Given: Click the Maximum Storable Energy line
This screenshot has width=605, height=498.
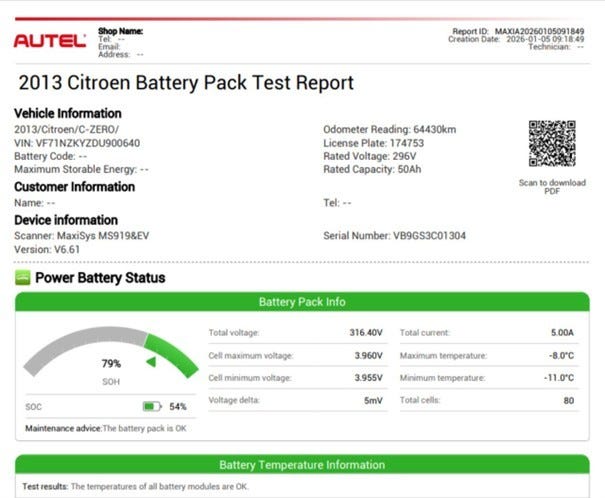Looking at the screenshot, I should tap(81, 169).
